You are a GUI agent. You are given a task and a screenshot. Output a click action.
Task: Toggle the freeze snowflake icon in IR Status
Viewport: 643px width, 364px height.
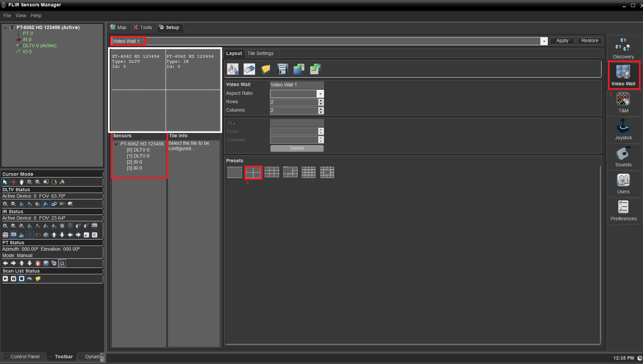point(46,234)
